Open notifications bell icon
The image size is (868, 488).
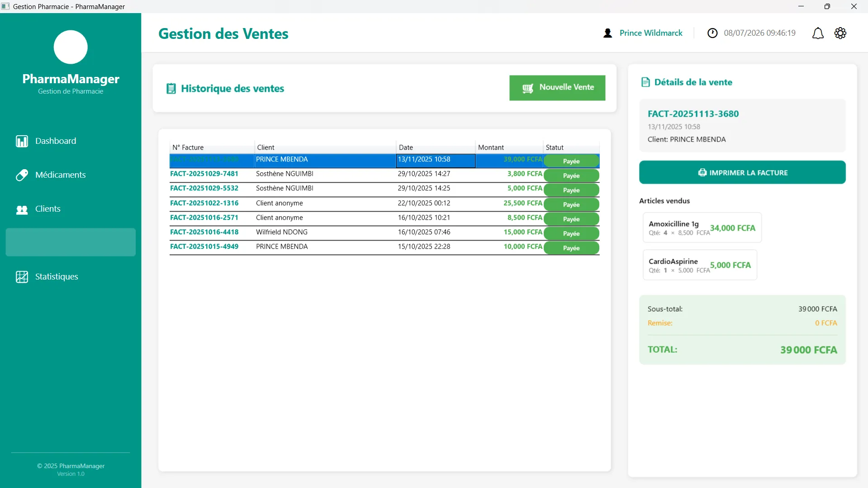click(x=818, y=33)
